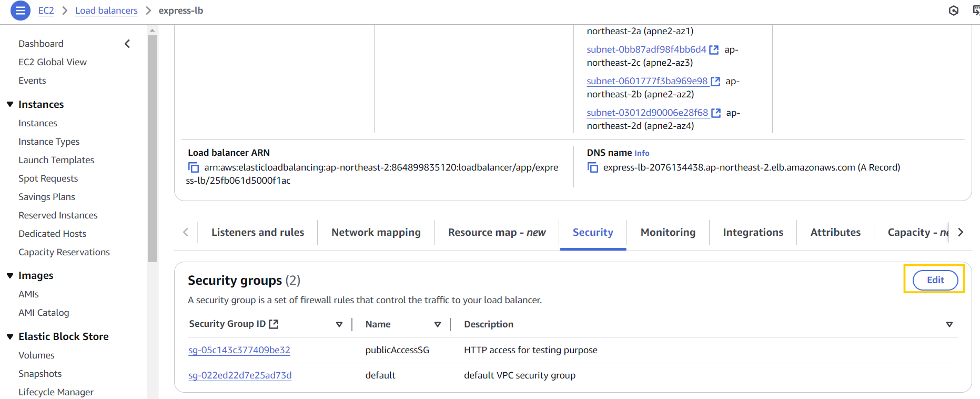Sort by Description column

click(x=949, y=324)
